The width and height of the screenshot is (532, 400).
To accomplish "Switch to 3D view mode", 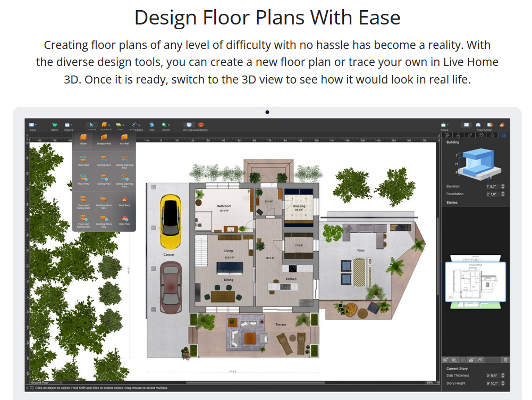I will [x=502, y=124].
